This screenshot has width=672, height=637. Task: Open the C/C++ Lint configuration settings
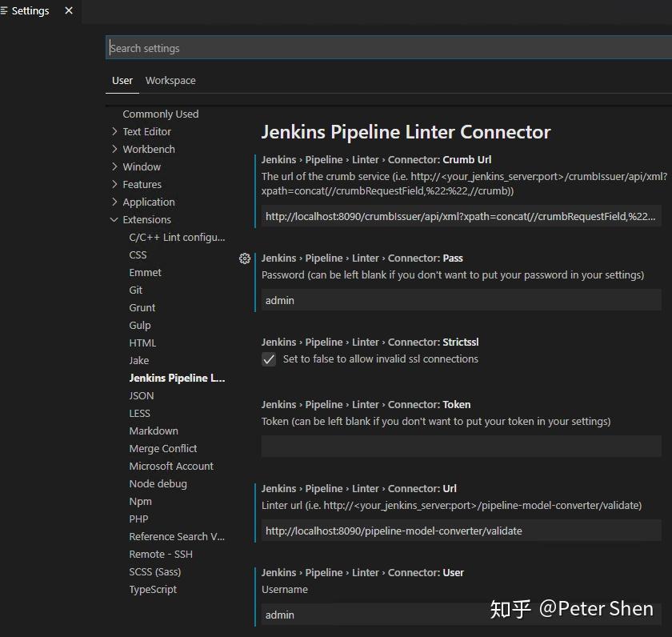tap(177, 237)
